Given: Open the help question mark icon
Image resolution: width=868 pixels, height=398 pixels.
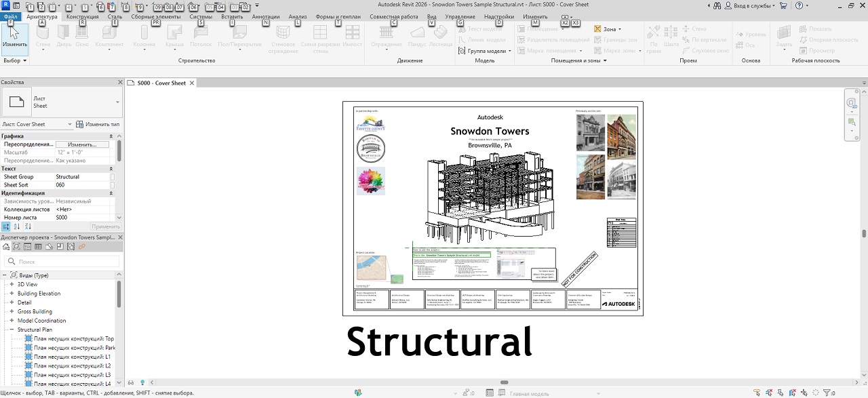Looking at the screenshot, I should (799, 5).
